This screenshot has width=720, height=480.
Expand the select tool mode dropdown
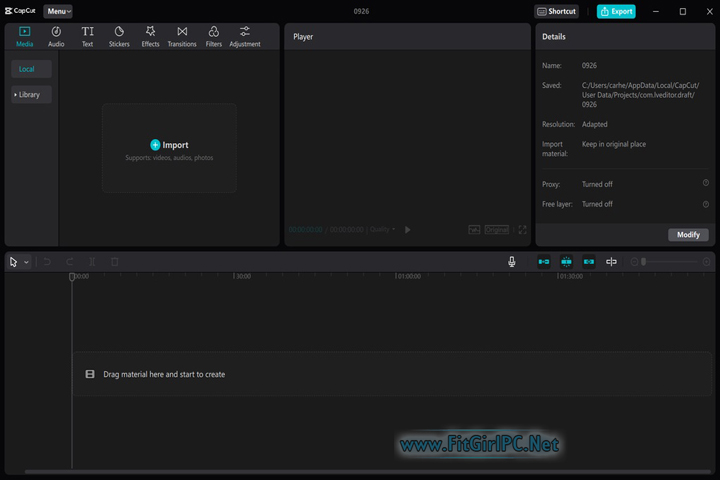point(26,262)
